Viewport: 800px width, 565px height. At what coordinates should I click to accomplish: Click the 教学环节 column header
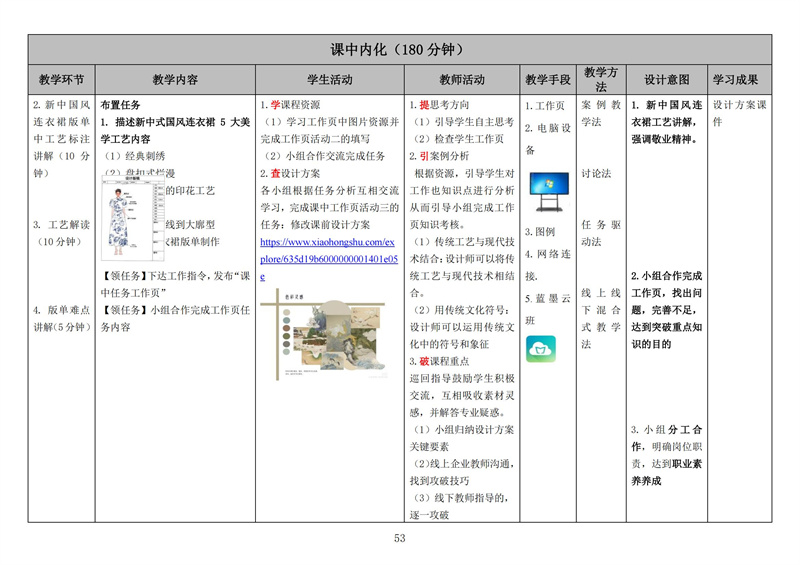click(61, 80)
